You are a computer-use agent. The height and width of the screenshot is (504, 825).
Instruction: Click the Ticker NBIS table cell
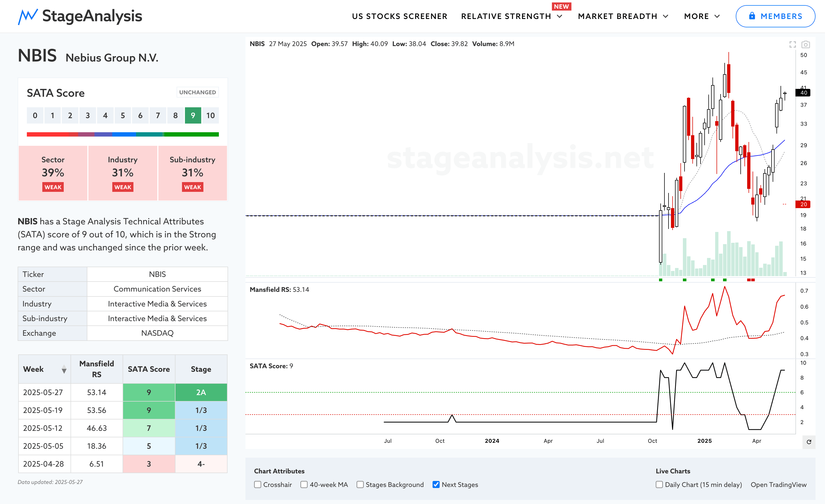tap(157, 274)
